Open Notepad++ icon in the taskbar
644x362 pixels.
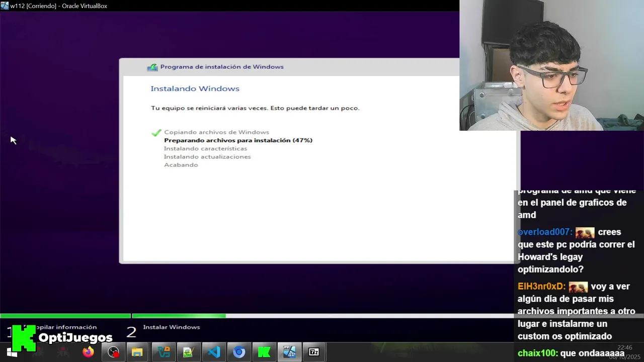pyautogui.click(x=188, y=352)
